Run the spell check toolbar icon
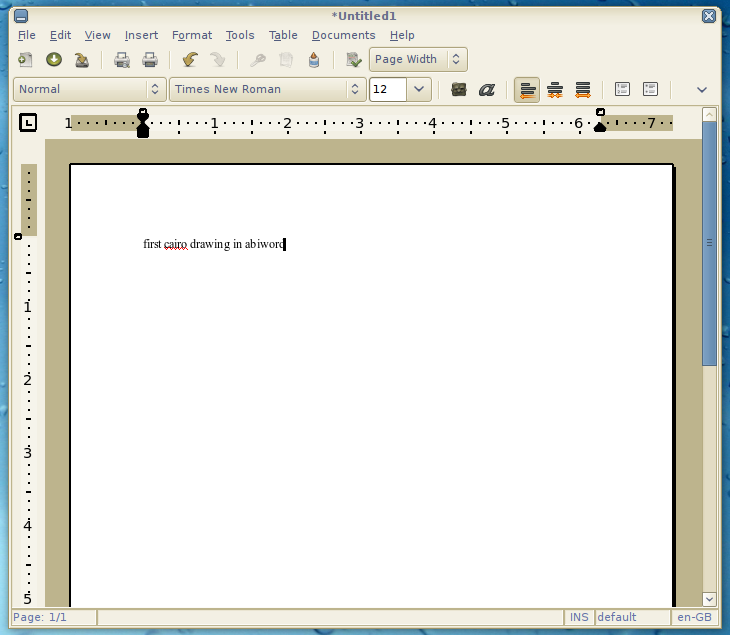730x635 pixels. [x=354, y=60]
